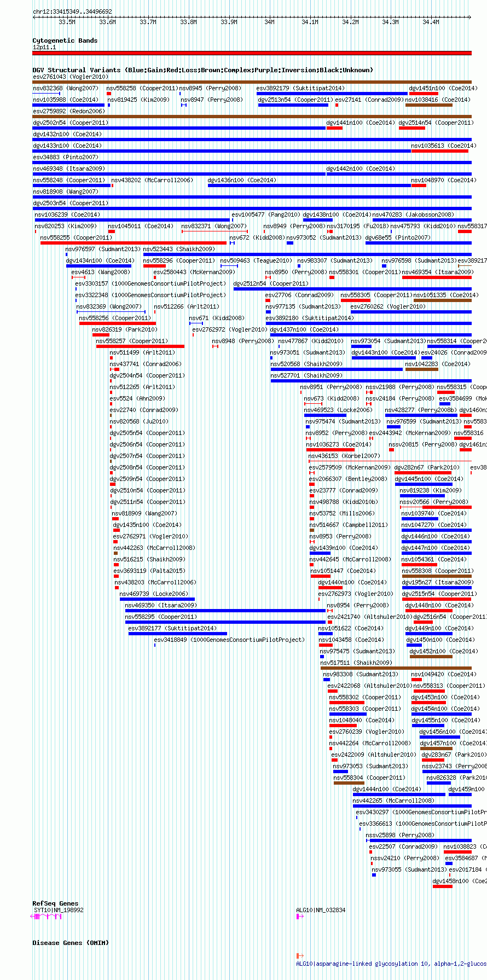Open variant esv2761043 (Vogler2010)
The image size is (487, 980).
[71, 77]
